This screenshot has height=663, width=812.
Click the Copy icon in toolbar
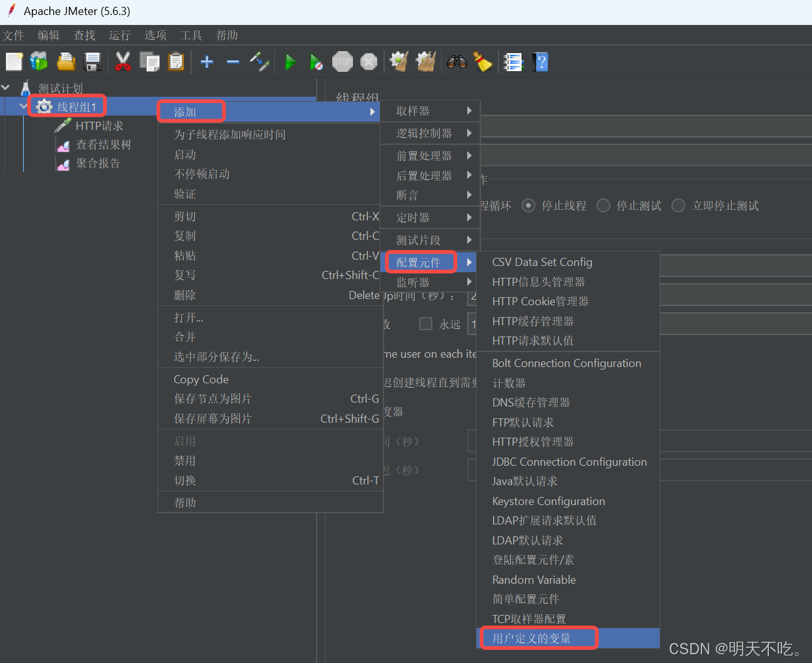150,61
